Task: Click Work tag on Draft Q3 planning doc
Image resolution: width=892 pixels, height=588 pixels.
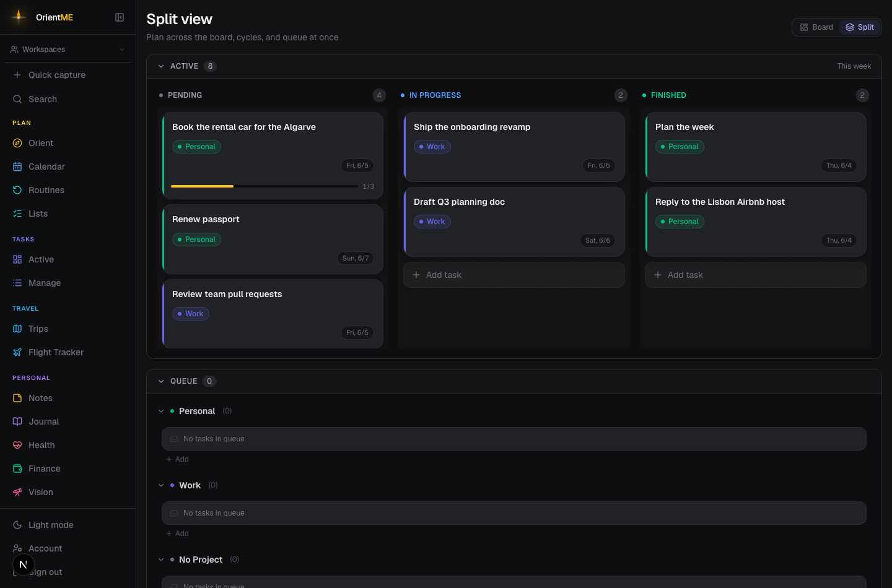Action: [x=432, y=222]
